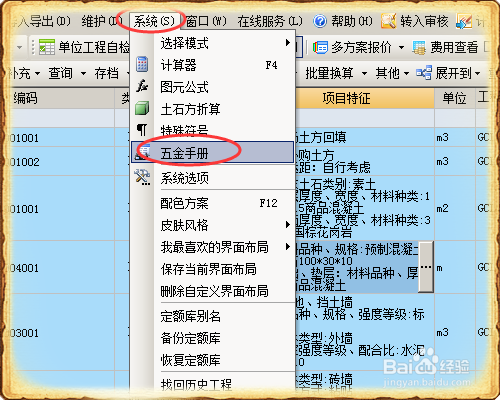Viewport: 500px width, 400px height.
Task: Click the 多方案报价 icon
Action: [x=320, y=47]
